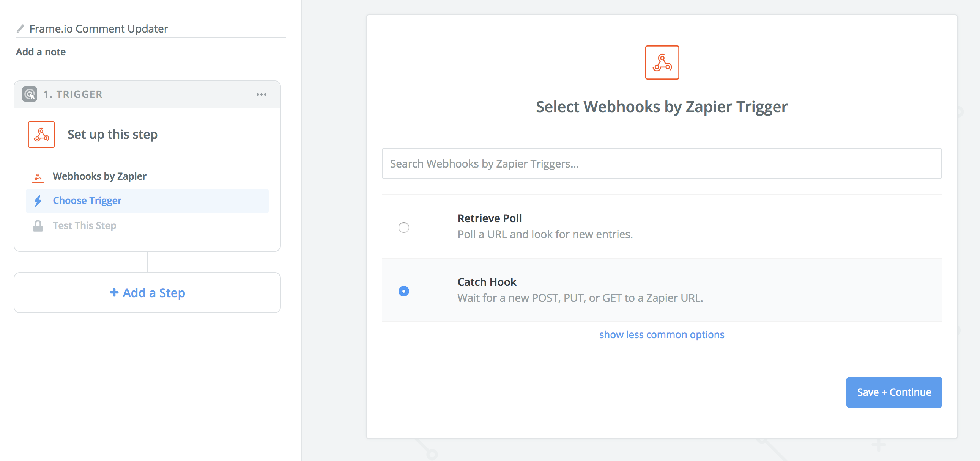Select Webhooks by Zapier in the step list
The height and width of the screenshot is (461, 980).
click(x=99, y=176)
